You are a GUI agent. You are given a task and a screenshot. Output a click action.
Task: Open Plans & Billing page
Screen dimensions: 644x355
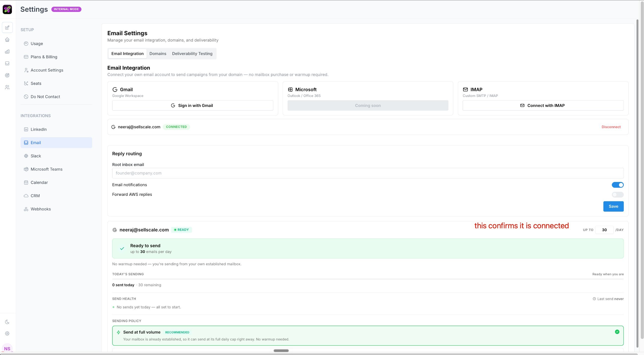56,57
